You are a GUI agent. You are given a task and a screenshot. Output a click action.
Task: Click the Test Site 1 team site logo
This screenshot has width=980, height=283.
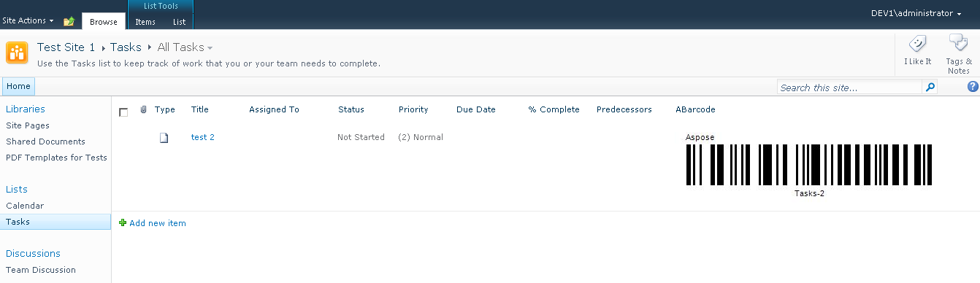[17, 54]
